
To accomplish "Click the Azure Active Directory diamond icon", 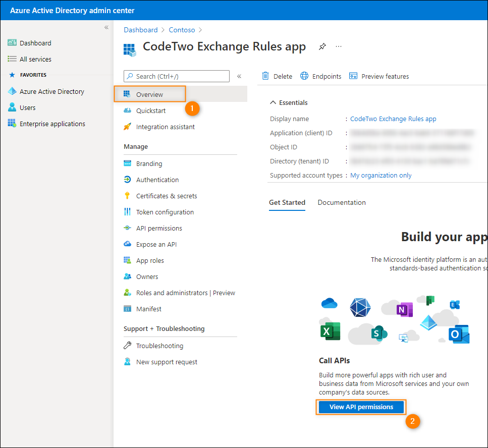I will [12, 91].
